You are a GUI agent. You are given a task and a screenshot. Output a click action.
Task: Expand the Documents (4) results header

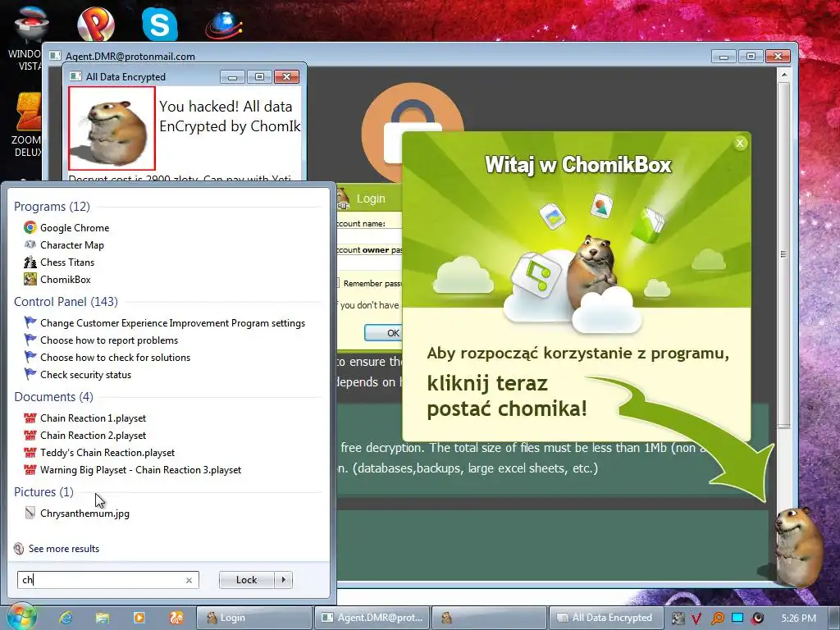pyautogui.click(x=53, y=397)
